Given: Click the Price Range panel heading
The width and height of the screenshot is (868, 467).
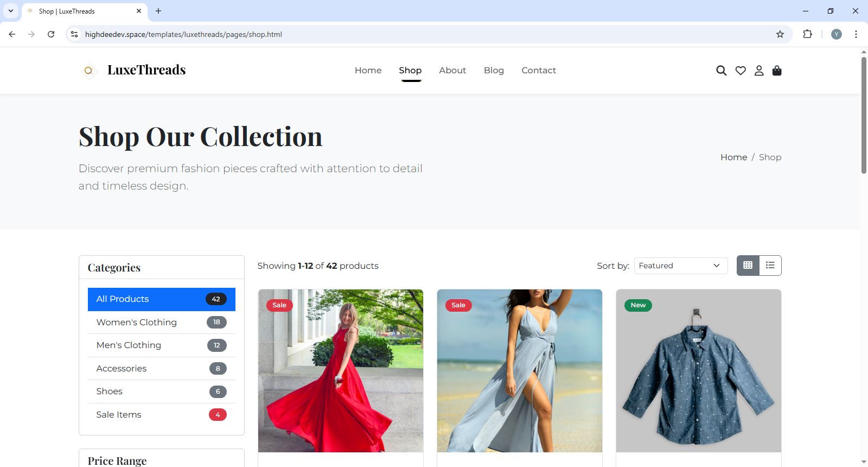Looking at the screenshot, I should pos(117,460).
